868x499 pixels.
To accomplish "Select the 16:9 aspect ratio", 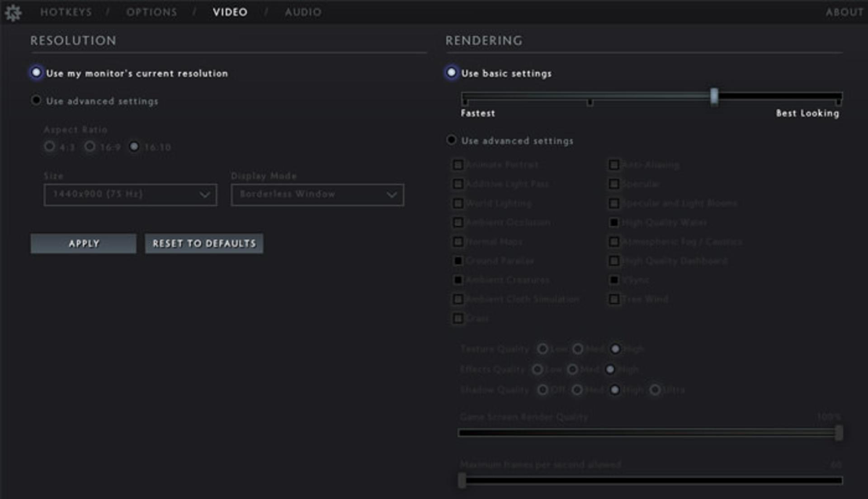I will (x=90, y=146).
